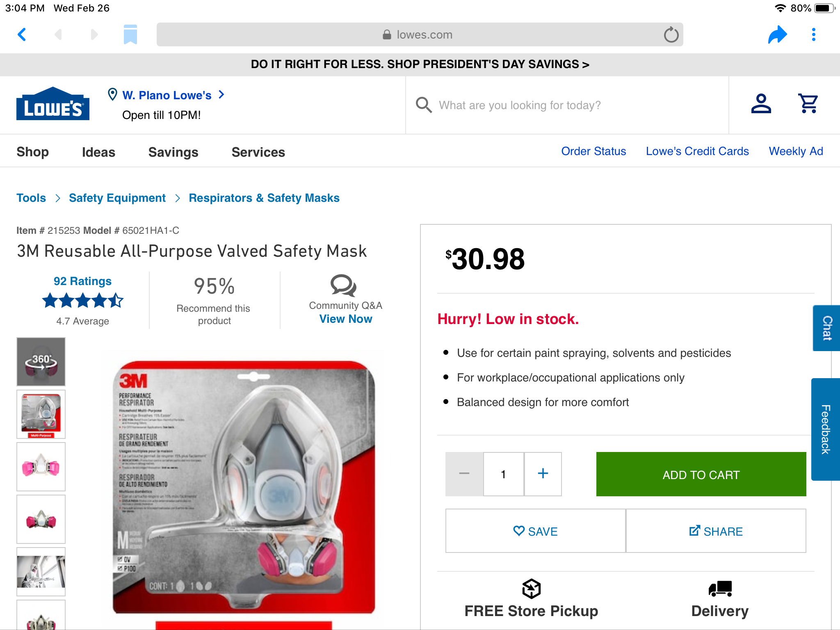
Task: Tap the blue share arrow icon
Action: click(x=777, y=34)
